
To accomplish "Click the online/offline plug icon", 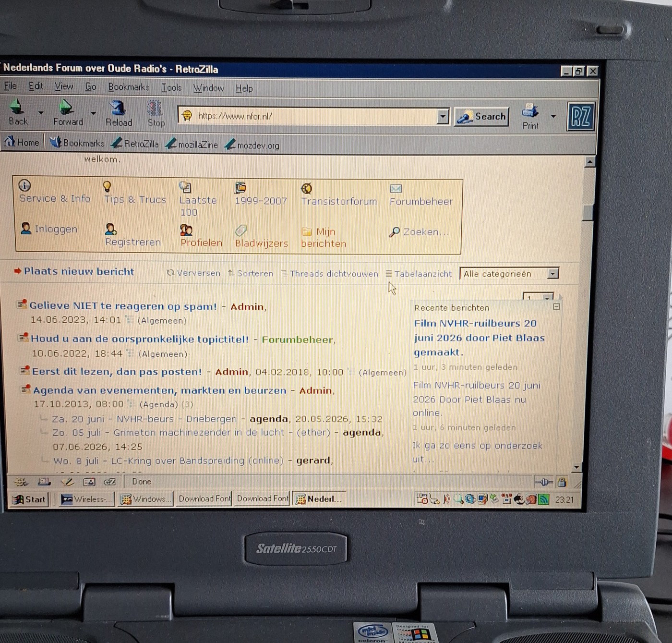I will (544, 482).
